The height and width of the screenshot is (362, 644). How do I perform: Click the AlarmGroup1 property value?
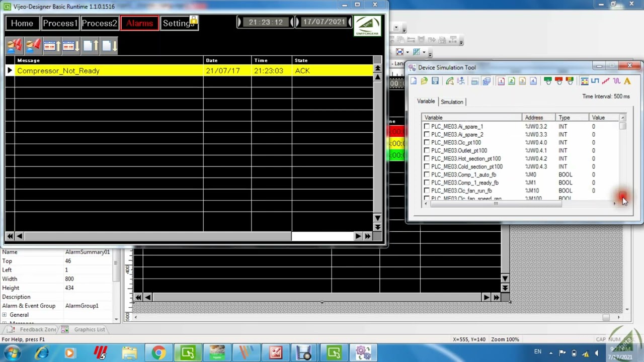(82, 306)
